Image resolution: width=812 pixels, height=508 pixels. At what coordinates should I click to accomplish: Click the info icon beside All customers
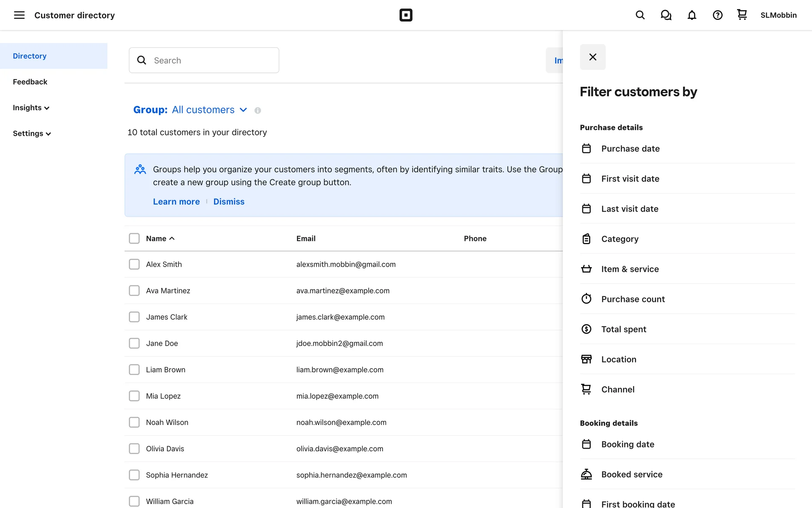point(258,110)
